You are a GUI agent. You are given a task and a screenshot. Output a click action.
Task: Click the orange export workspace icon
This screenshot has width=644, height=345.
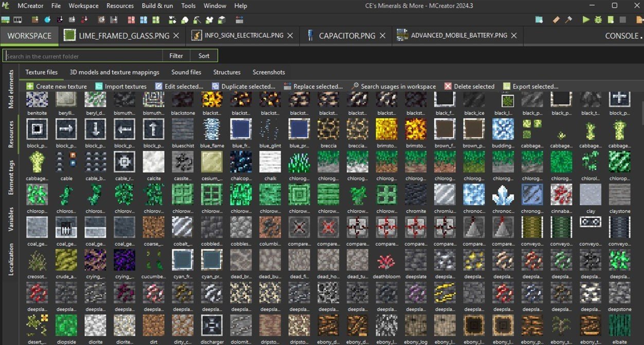point(639,20)
